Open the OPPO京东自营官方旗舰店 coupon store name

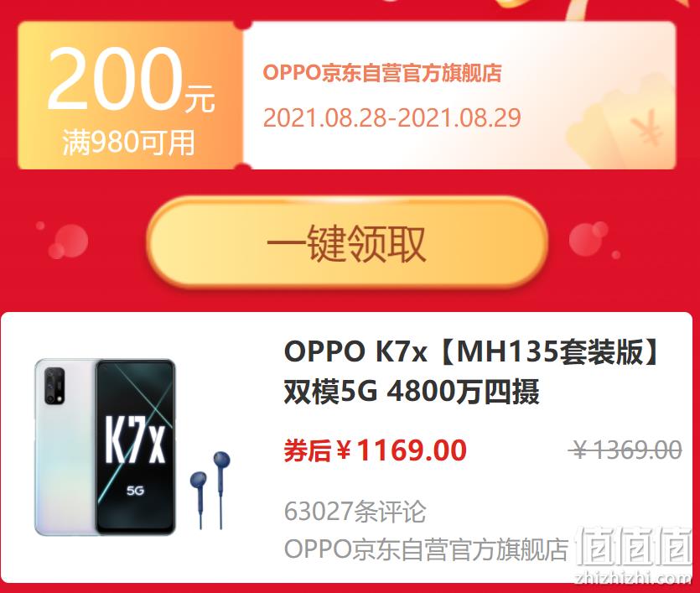point(382,73)
